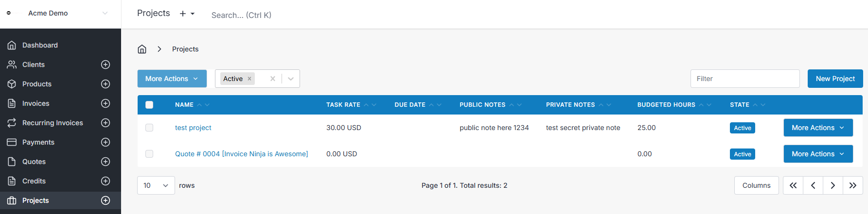Click the plus icon beside Payments

coord(106,142)
